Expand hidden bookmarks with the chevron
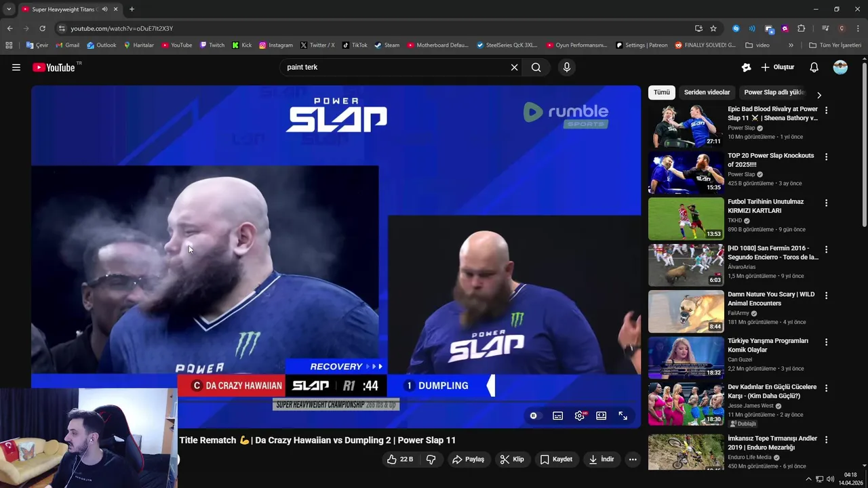 (791, 45)
